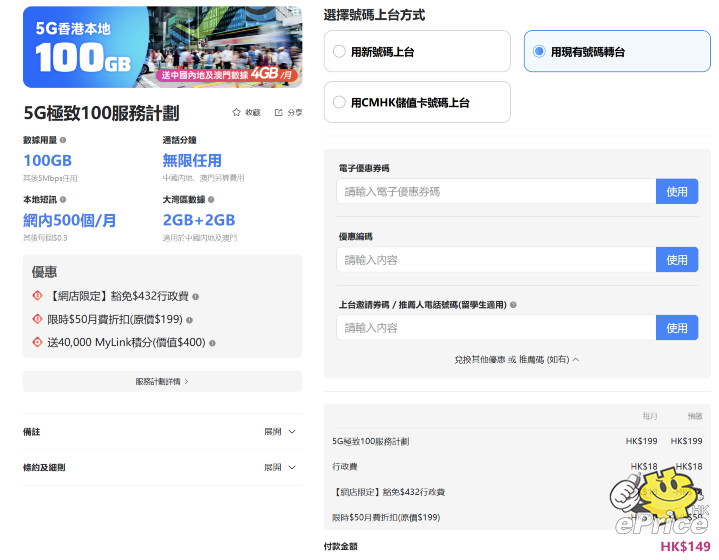719x560 pixels.
Task: Apply the 電子優惠券碼 with 使用 button
Action: 677,191
